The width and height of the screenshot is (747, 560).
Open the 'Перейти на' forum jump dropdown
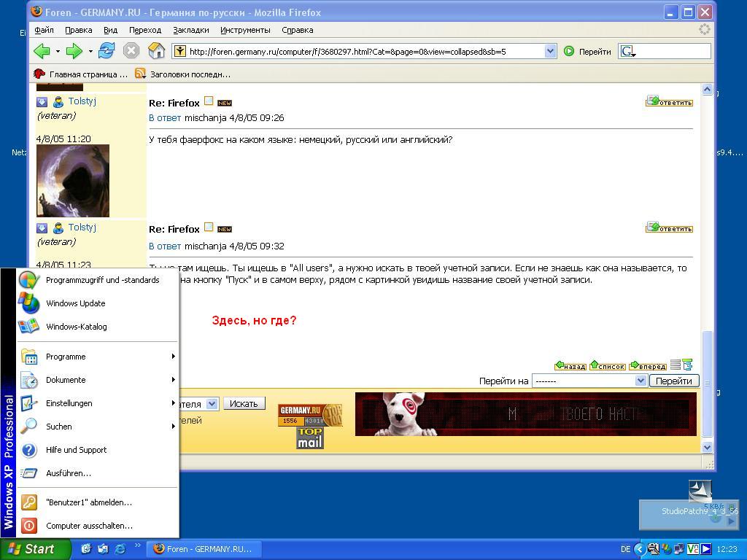click(x=589, y=381)
